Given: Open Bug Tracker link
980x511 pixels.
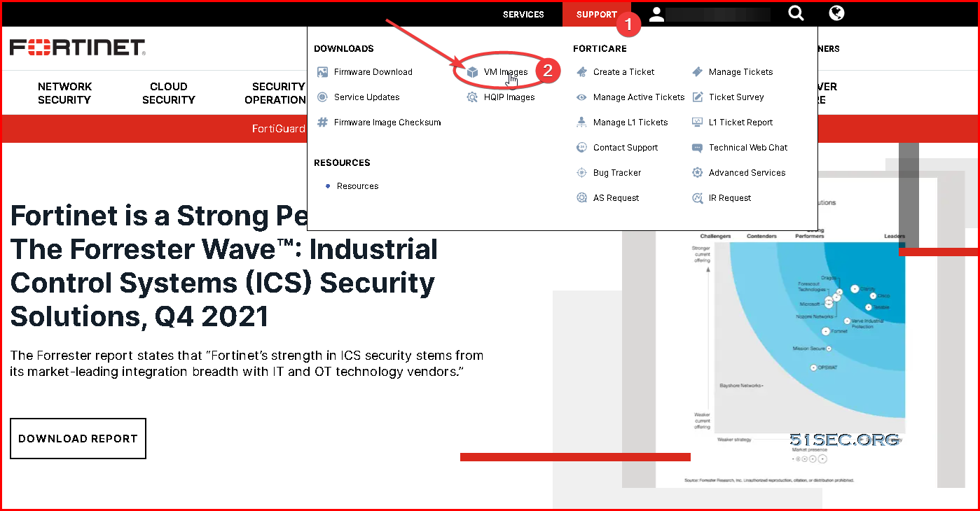Looking at the screenshot, I should (x=617, y=173).
